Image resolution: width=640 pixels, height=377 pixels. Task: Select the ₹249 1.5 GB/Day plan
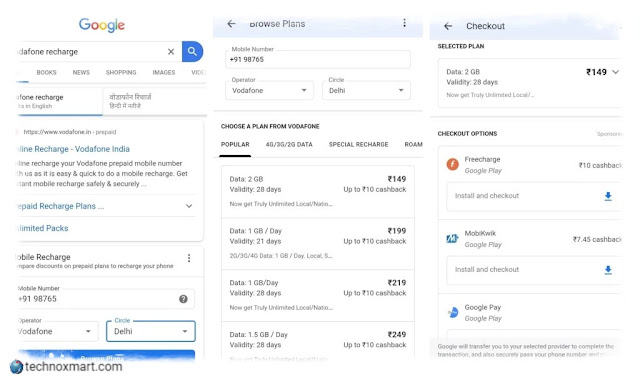click(x=318, y=341)
